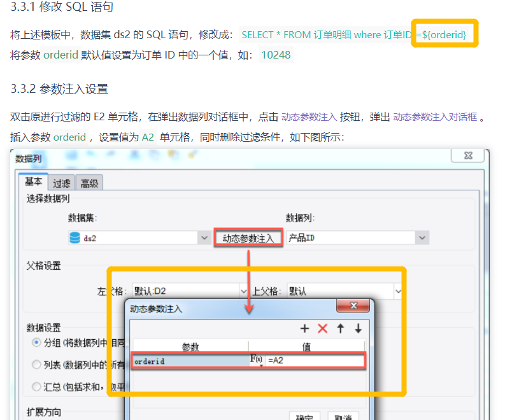Open the formula F(x) editor icon
The height and width of the screenshot is (420, 519).
pyautogui.click(x=256, y=360)
